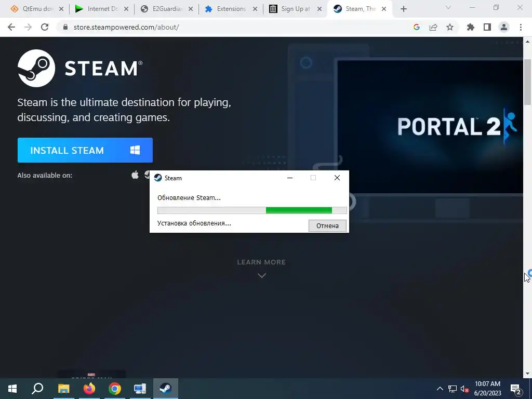Click the scrollbar down arrow
Image resolution: width=532 pixels, height=399 pixels.
pos(527,374)
